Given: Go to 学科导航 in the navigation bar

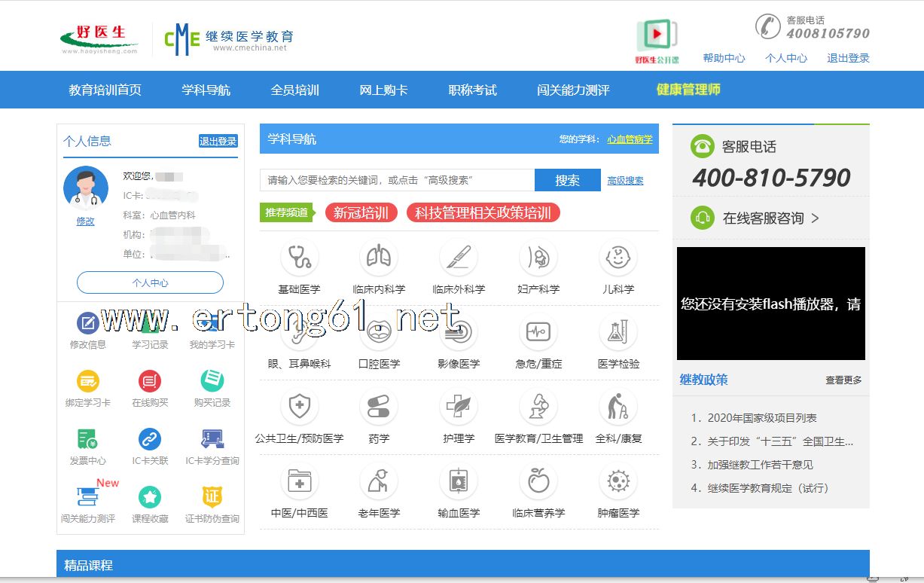Looking at the screenshot, I should tap(206, 90).
